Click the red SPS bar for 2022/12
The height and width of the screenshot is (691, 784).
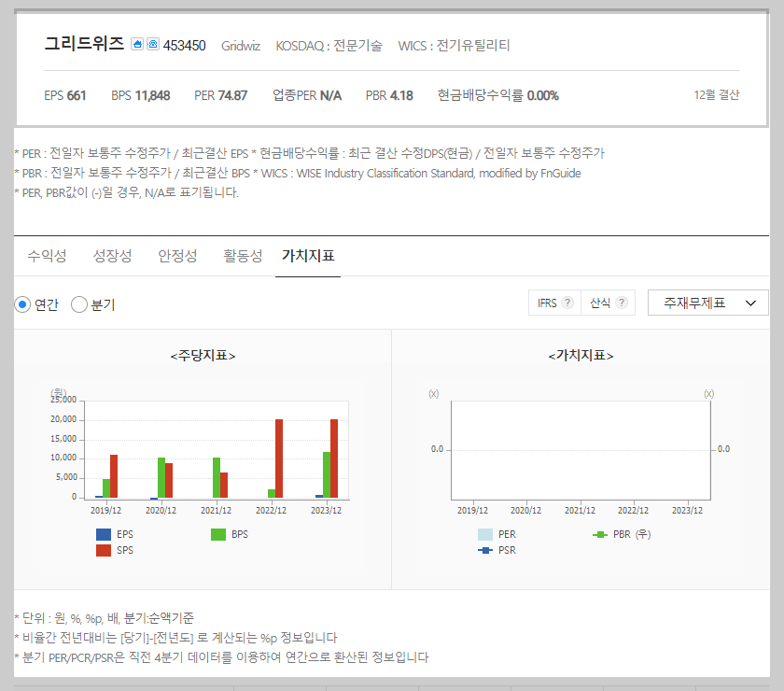279,458
